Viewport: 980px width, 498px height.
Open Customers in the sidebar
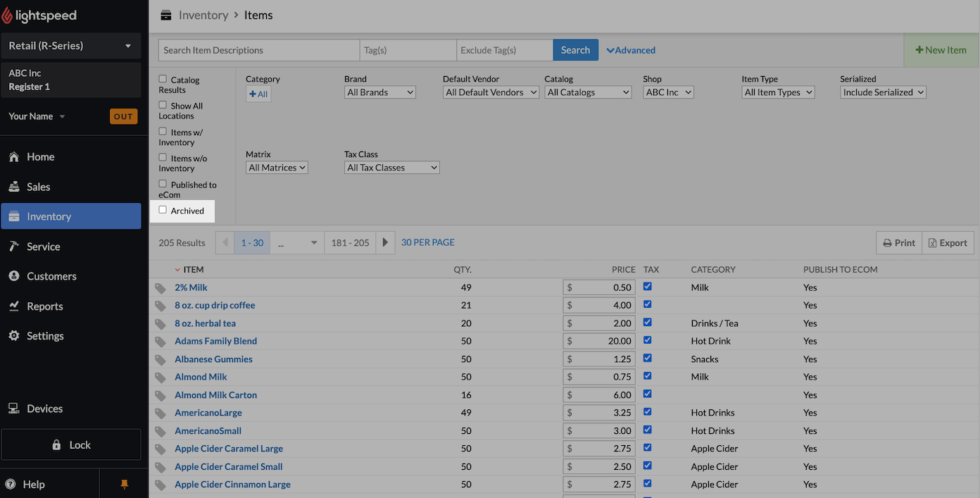click(70, 276)
